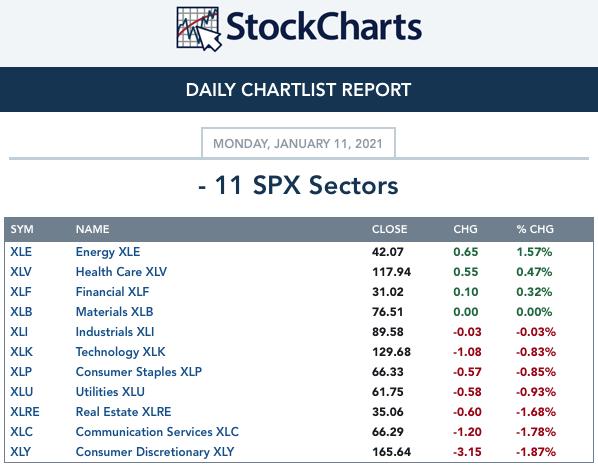Click the CLOSE column header
The width and height of the screenshot is (598, 467).
point(389,229)
